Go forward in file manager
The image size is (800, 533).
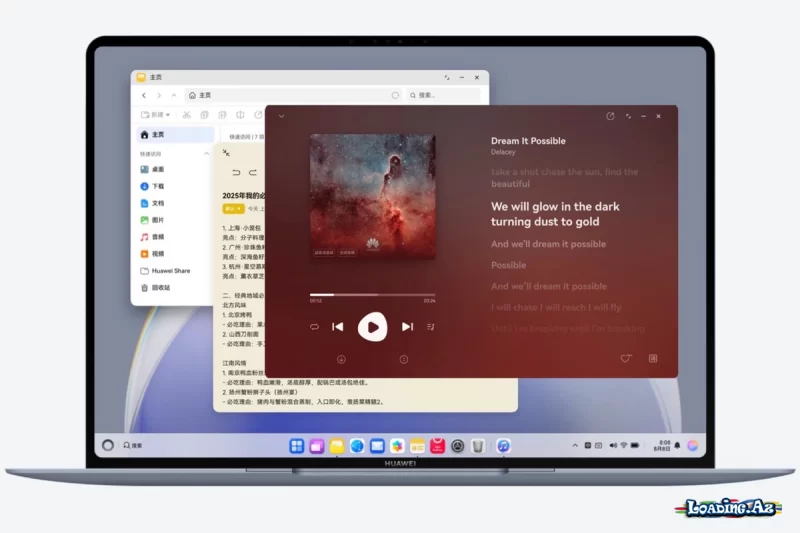159,95
